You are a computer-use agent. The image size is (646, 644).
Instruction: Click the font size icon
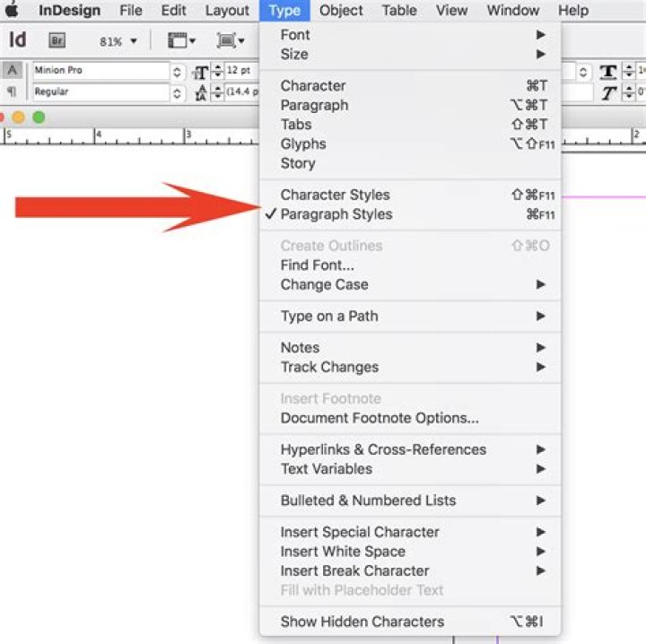[x=201, y=73]
